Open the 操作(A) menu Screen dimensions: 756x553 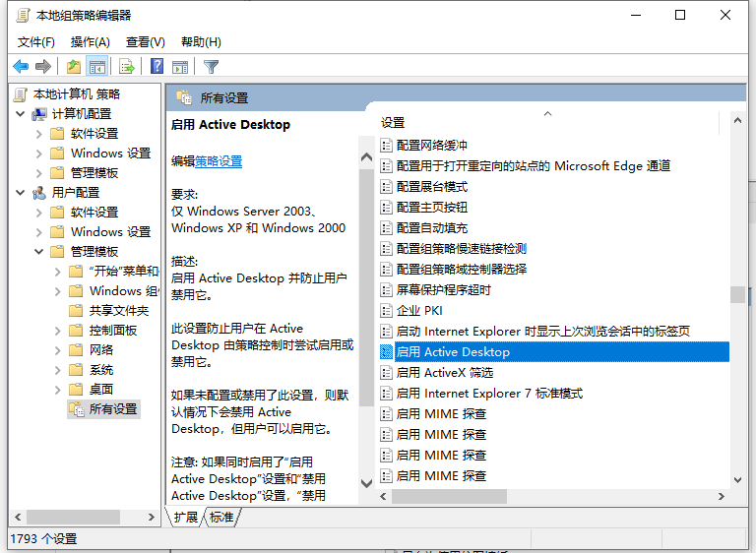point(91,42)
